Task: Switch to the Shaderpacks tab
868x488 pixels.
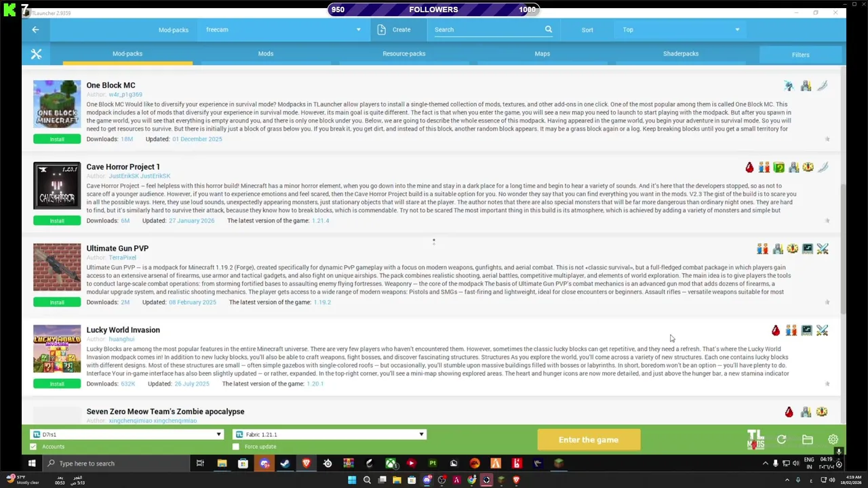Action: click(x=681, y=54)
